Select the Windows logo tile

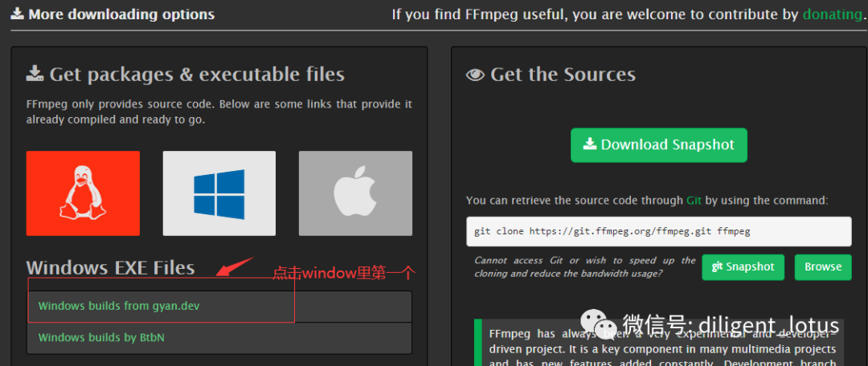pos(219,193)
